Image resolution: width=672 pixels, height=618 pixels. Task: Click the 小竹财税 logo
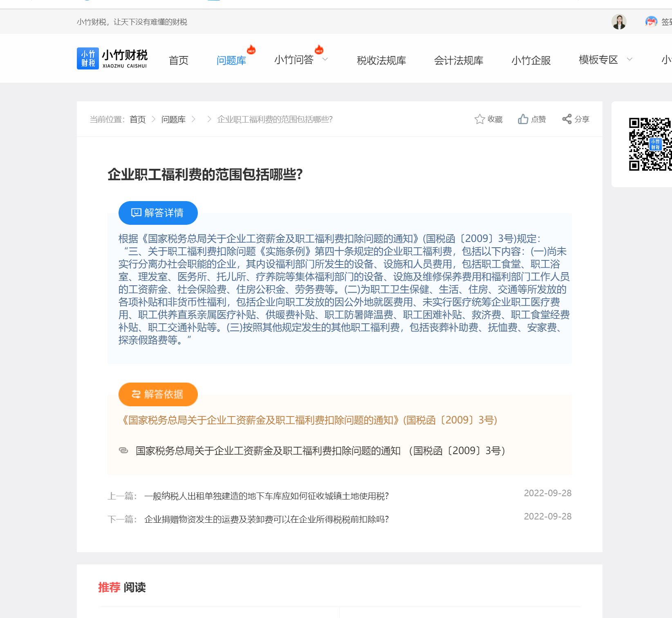pyautogui.click(x=112, y=59)
